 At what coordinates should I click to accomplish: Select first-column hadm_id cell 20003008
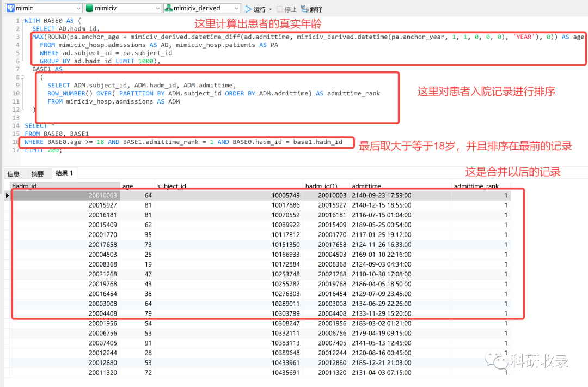[x=65, y=304]
